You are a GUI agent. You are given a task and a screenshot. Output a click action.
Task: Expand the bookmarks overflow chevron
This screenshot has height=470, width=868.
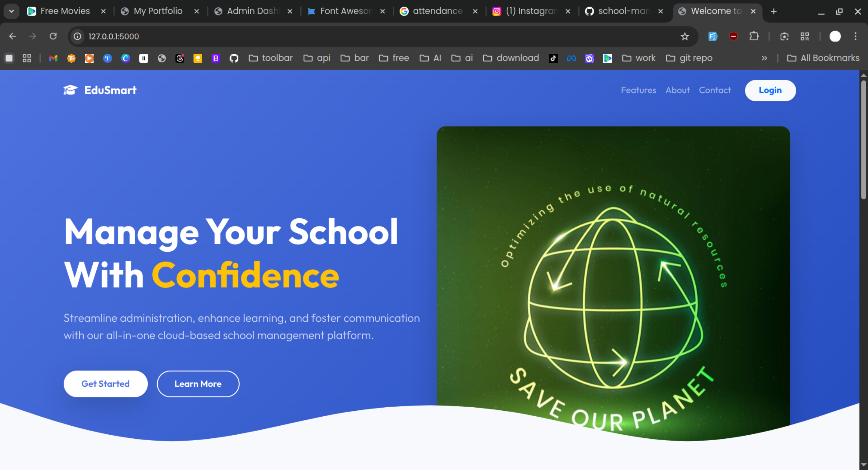765,58
